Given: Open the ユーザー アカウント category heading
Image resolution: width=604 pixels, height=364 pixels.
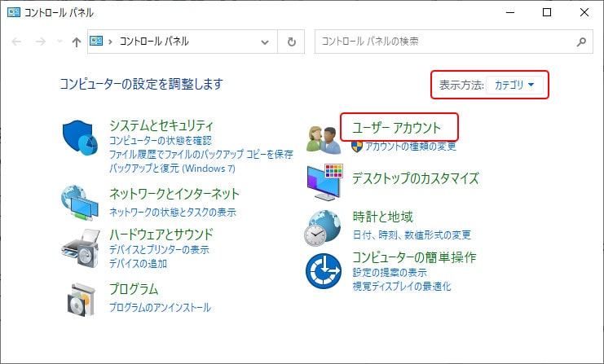Looking at the screenshot, I should click(x=396, y=128).
